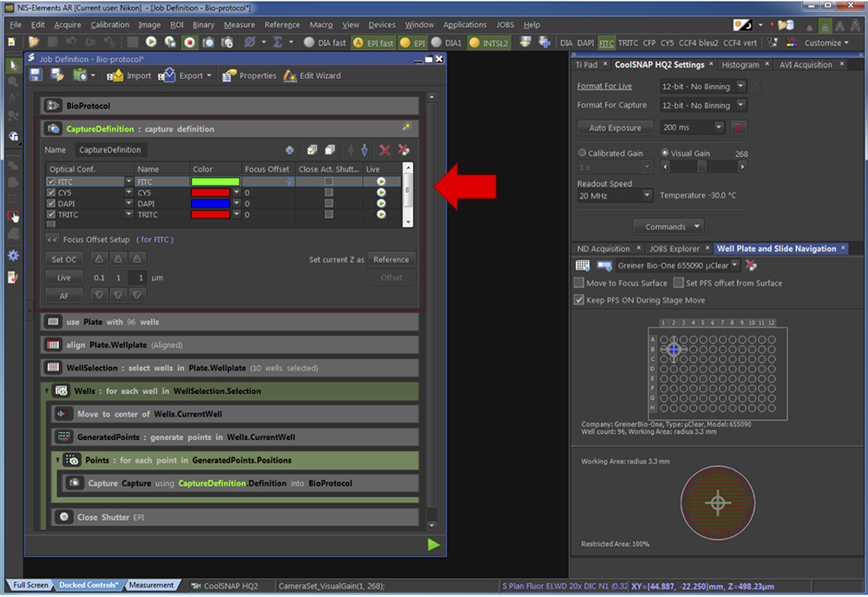
Task: Open CY5 color dropdown arrow
Action: [x=236, y=193]
